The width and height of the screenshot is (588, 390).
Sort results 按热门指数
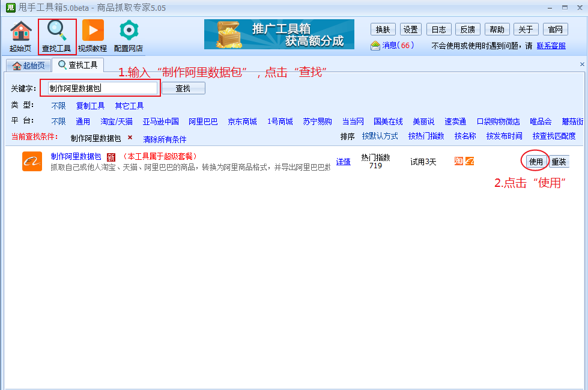(426, 136)
